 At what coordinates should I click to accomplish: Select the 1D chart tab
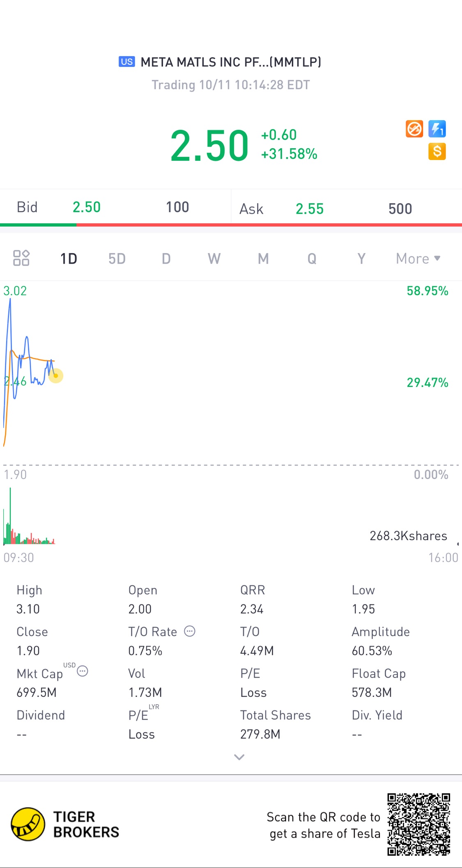coord(69,259)
